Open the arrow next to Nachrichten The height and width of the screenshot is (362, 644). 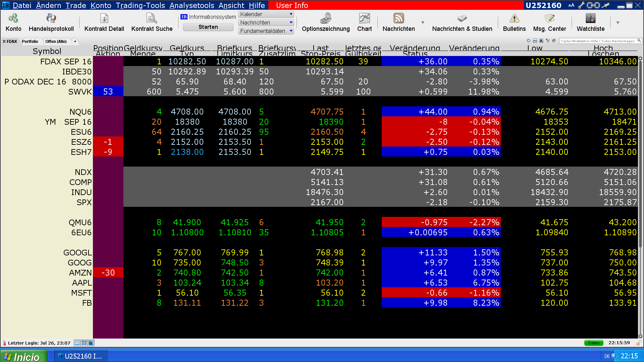click(423, 22)
